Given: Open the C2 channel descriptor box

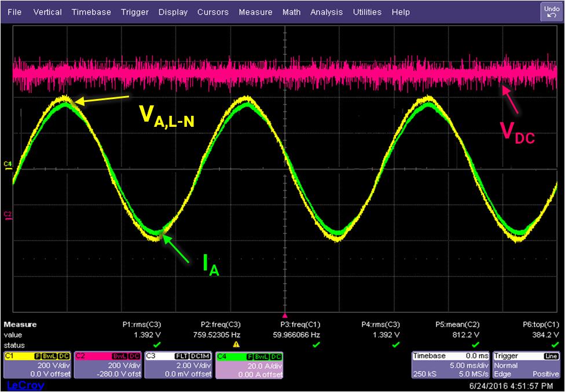Looking at the screenshot, I should point(108,365).
